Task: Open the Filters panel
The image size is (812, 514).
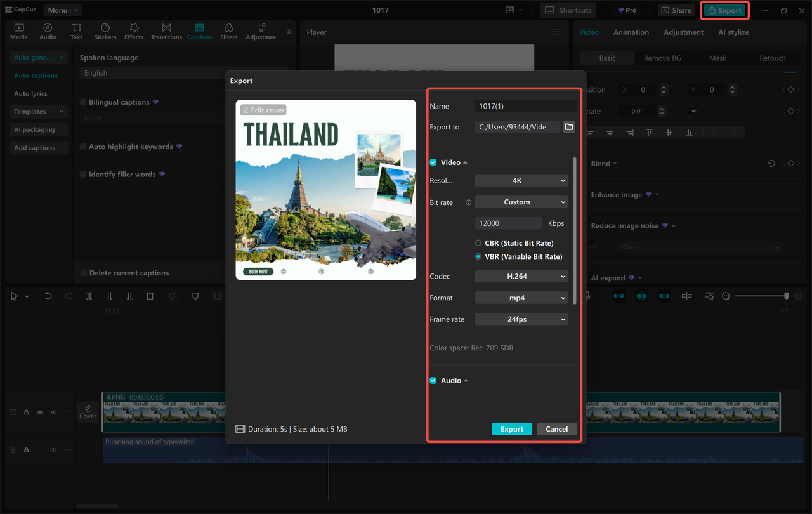Action: [228, 30]
